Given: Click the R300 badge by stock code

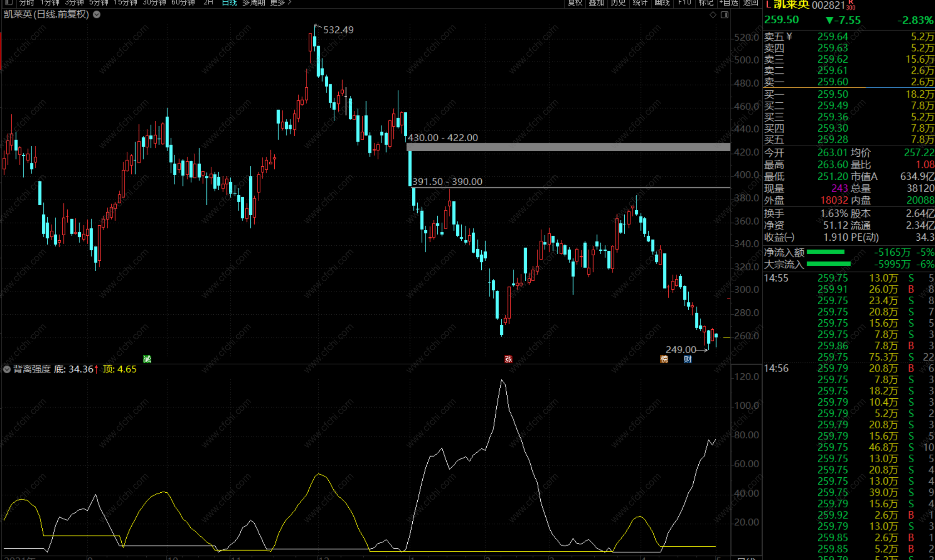Looking at the screenshot, I should [851, 5].
